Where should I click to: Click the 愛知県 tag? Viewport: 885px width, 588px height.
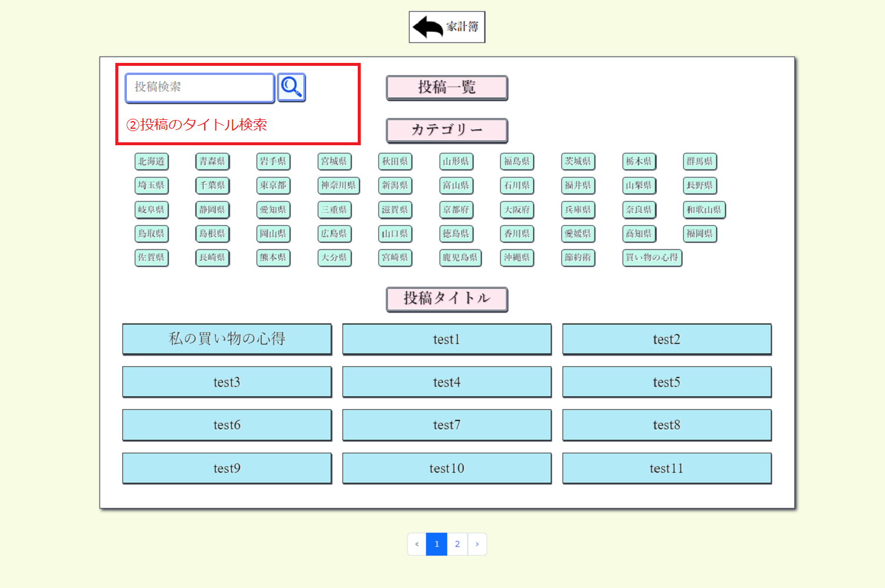274,210
